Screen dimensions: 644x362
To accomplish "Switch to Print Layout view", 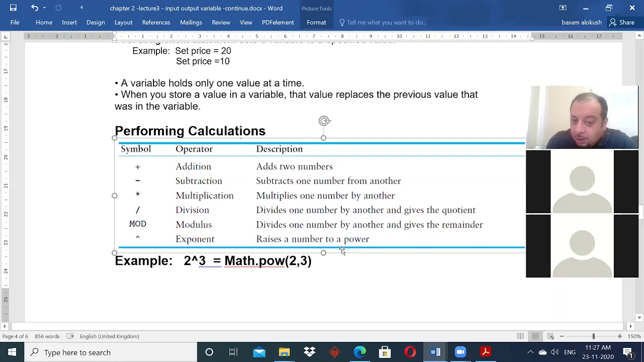I will point(535,336).
